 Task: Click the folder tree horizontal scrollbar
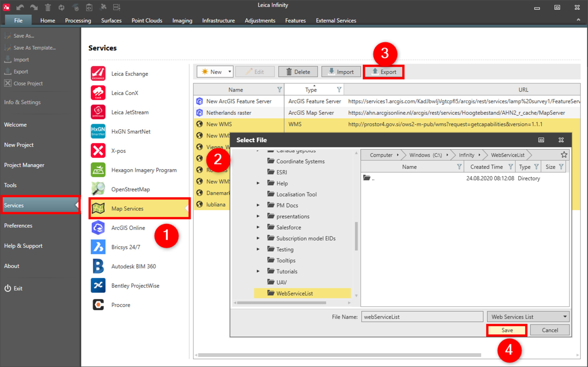pyautogui.click(x=282, y=303)
